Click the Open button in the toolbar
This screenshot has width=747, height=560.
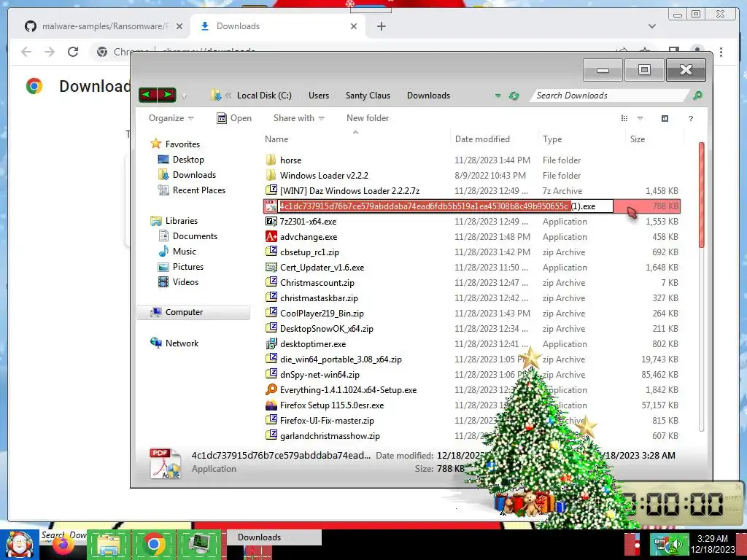(234, 118)
